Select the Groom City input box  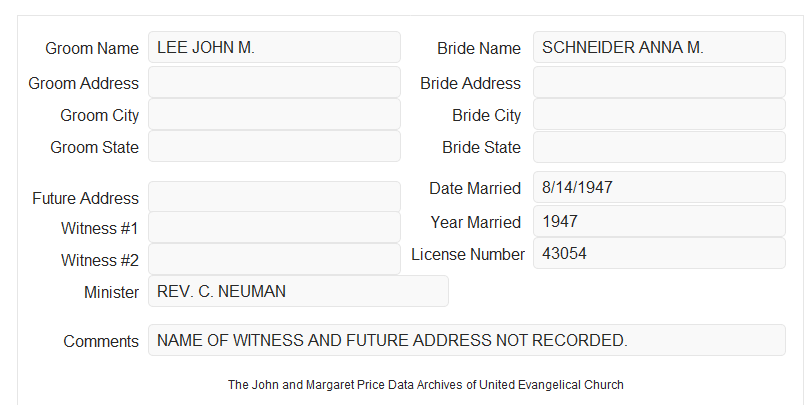pos(274,114)
